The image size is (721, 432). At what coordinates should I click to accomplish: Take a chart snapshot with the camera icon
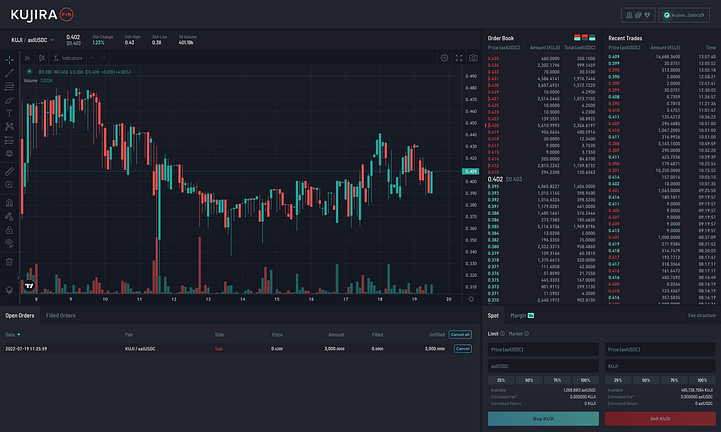click(x=473, y=58)
